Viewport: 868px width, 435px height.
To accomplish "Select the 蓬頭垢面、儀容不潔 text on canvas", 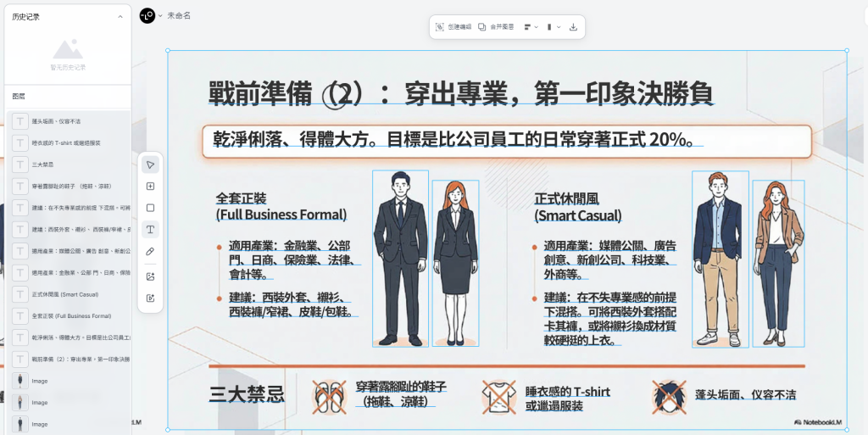I will point(746,394).
